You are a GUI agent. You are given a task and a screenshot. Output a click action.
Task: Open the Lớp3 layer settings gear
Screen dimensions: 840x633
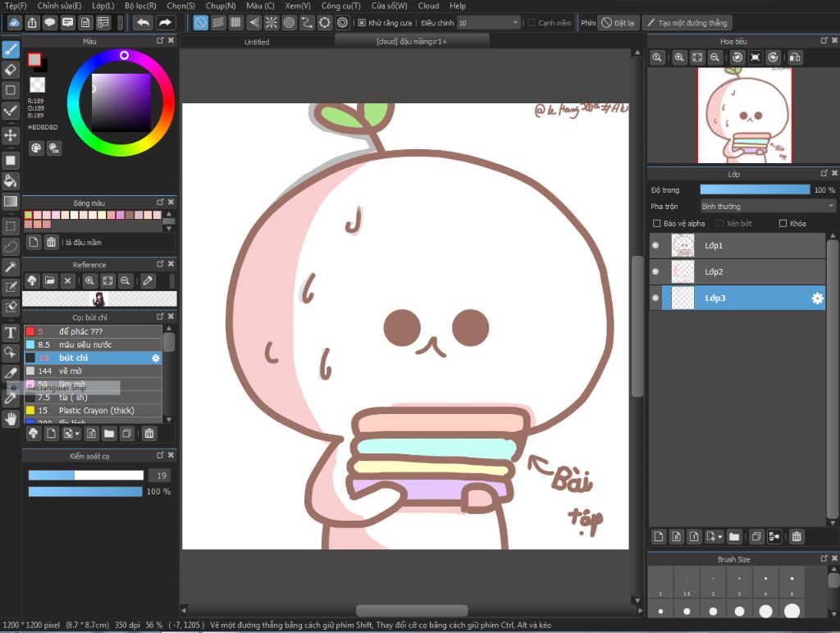pyautogui.click(x=818, y=298)
